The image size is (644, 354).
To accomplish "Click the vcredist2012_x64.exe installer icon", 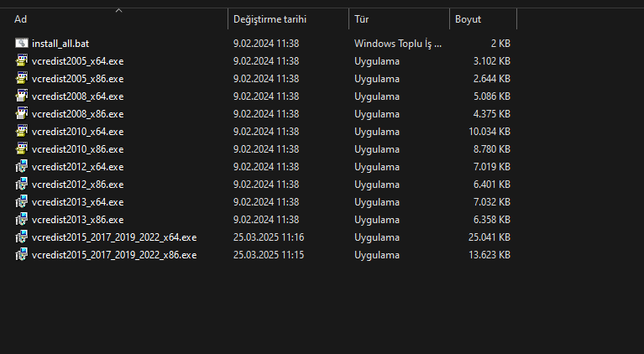I will click(x=22, y=167).
